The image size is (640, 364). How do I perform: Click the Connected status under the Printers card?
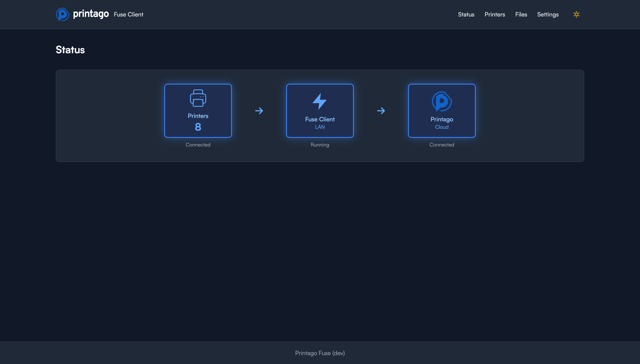tap(198, 145)
